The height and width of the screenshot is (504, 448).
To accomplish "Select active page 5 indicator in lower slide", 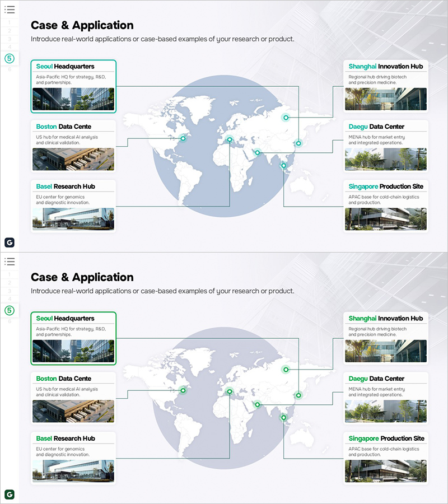I will click(x=10, y=310).
